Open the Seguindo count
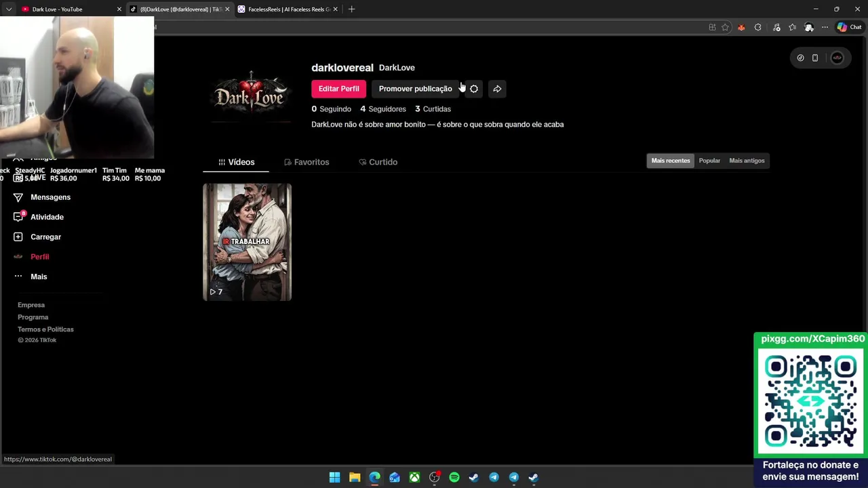The width and height of the screenshot is (868, 488). [x=331, y=109]
